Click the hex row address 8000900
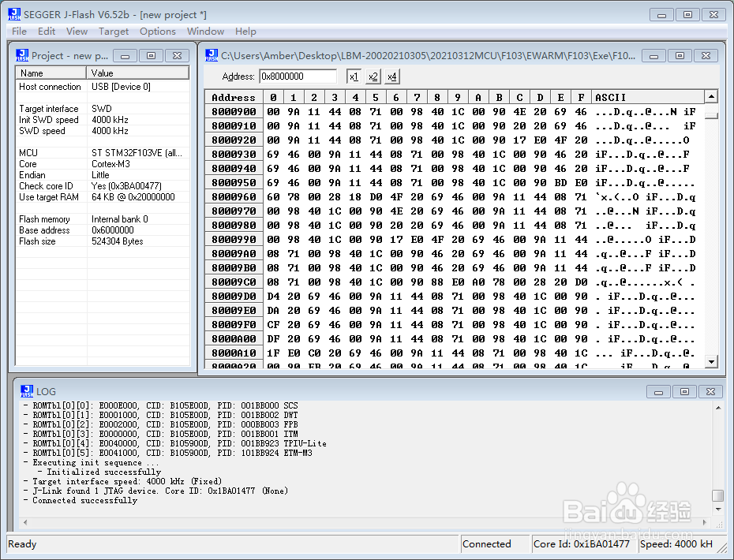This screenshot has height=560, width=734. coord(234,112)
